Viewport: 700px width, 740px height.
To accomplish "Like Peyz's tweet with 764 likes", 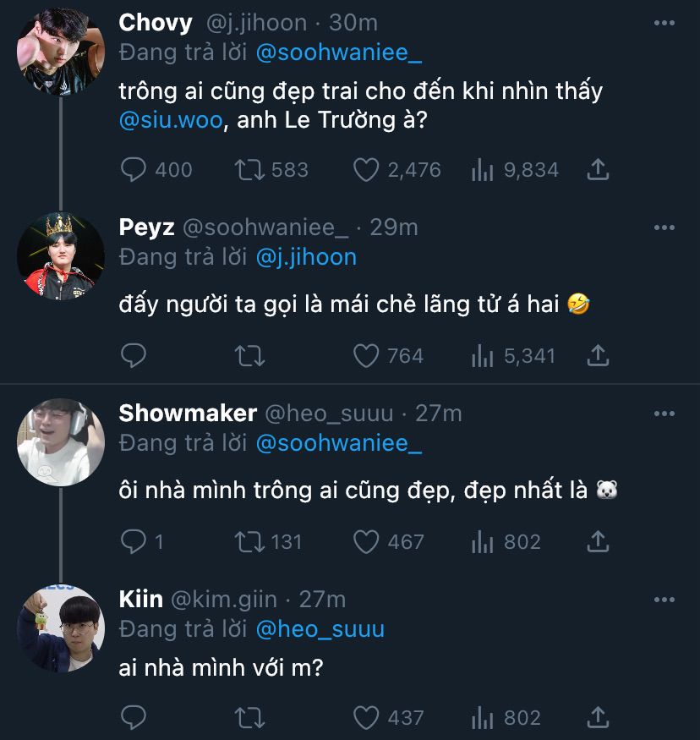I will pyautogui.click(x=365, y=356).
